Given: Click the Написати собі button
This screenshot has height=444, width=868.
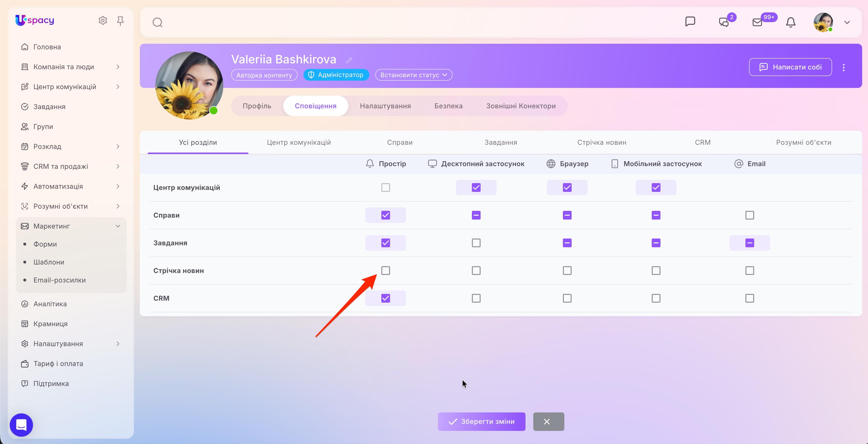Looking at the screenshot, I should click(x=790, y=67).
